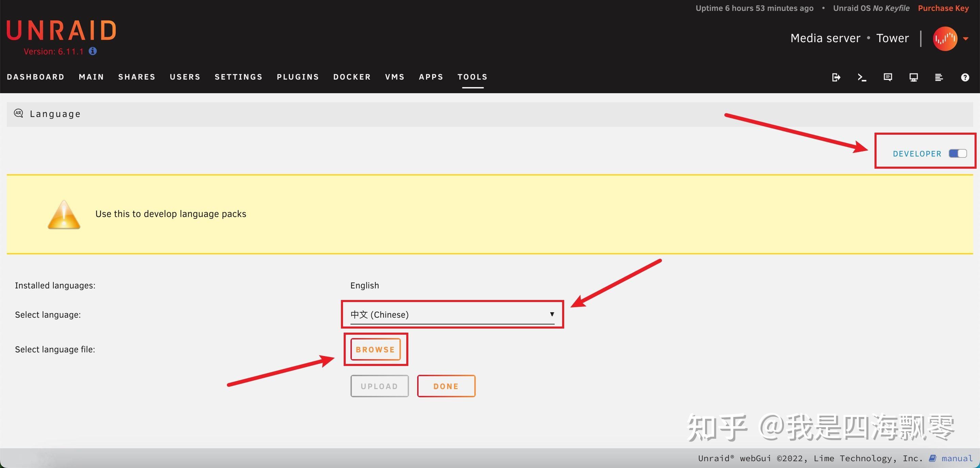Click the UNRAID logo
Viewport: 980px width, 468px height.
61,30
